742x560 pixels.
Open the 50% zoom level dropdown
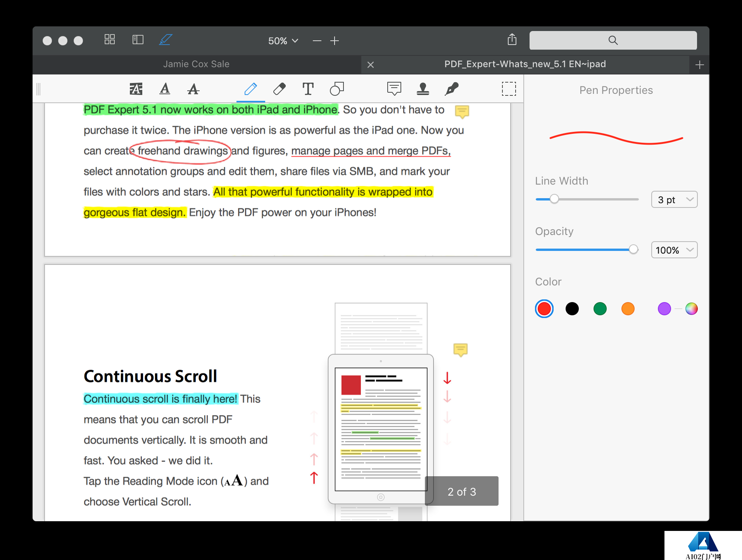[283, 41]
